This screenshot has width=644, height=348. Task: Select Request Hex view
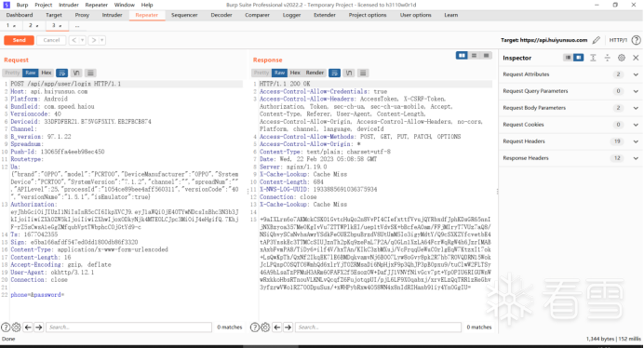[x=46, y=73]
